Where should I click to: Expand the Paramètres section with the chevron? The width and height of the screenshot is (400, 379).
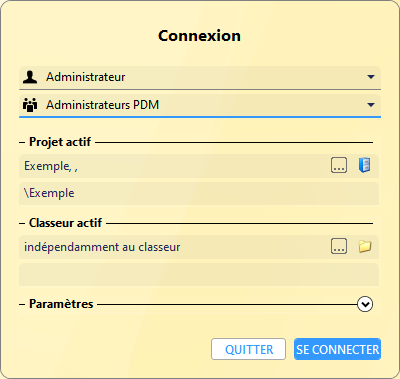click(x=365, y=304)
